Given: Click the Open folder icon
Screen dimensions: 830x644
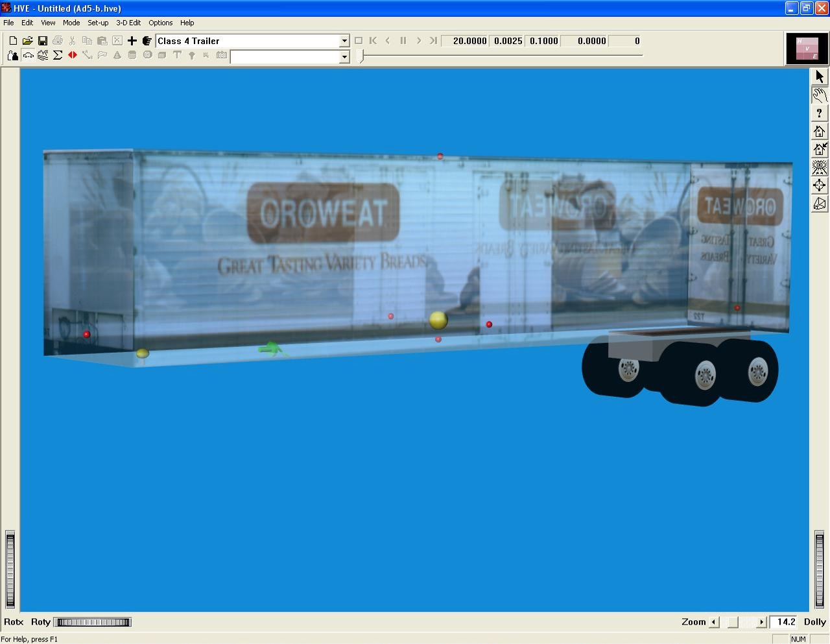Looking at the screenshot, I should pyautogui.click(x=27, y=41).
